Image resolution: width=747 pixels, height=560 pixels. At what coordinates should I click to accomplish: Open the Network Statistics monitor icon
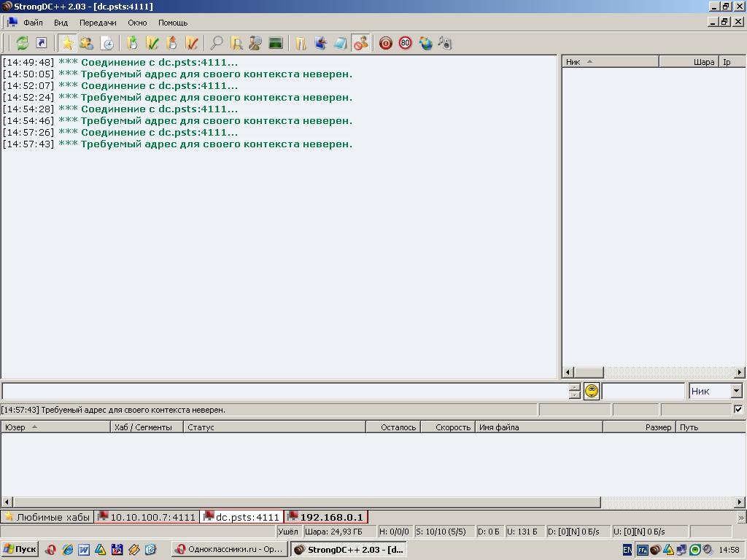click(x=275, y=43)
